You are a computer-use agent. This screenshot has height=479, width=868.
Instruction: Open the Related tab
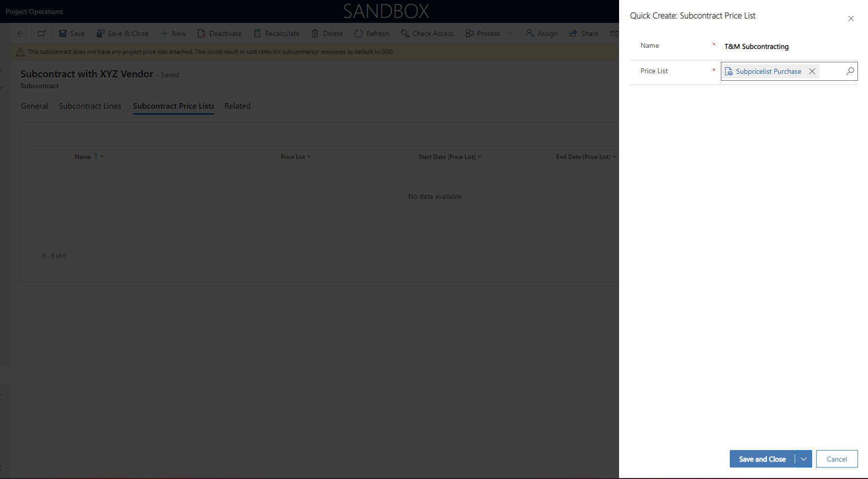tap(237, 106)
